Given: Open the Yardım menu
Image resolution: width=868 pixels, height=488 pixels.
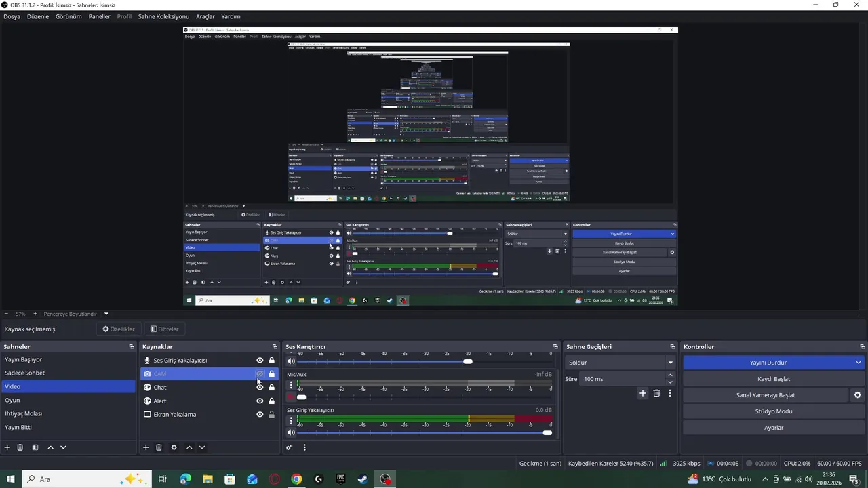Looking at the screenshot, I should click(x=231, y=16).
